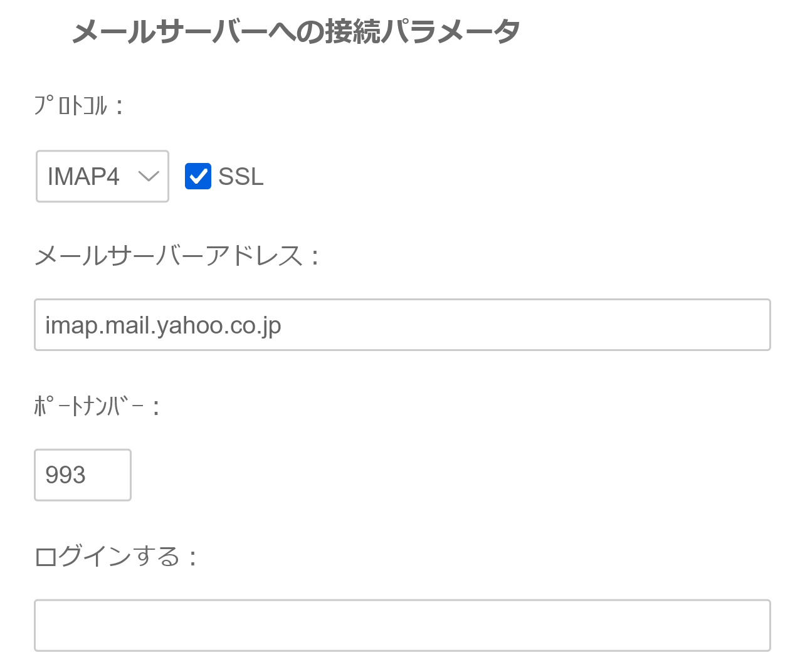Image resolution: width=805 pixels, height=672 pixels.
Task: Click the SSL label text
Action: (x=241, y=177)
